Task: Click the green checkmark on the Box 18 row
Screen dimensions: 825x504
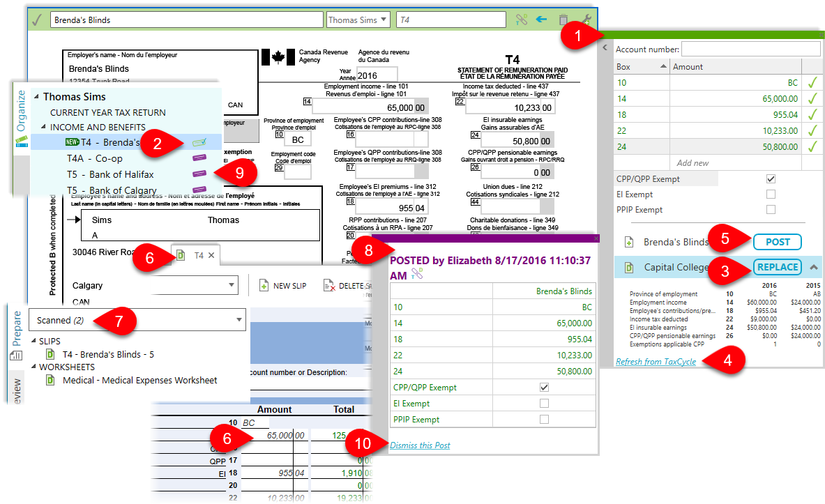Action: point(812,115)
